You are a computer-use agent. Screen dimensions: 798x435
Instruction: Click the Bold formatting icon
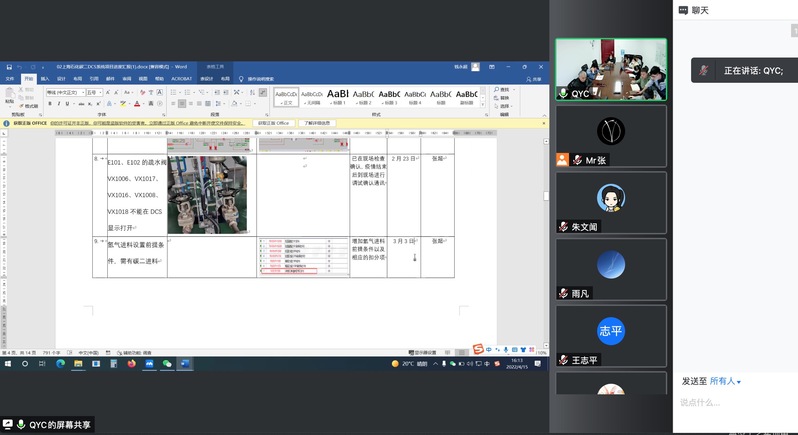[51, 102]
